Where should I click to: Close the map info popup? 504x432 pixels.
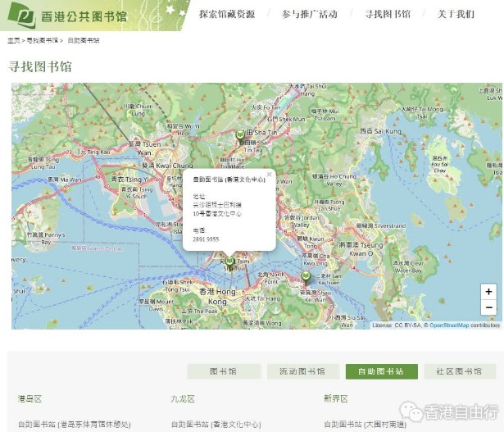pyautogui.click(x=270, y=175)
